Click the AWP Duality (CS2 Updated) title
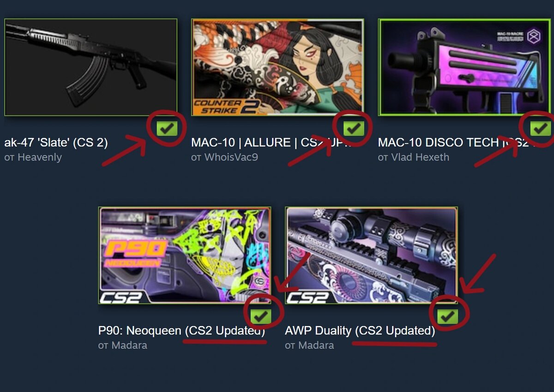This screenshot has height=392, width=554. pyautogui.click(x=360, y=331)
